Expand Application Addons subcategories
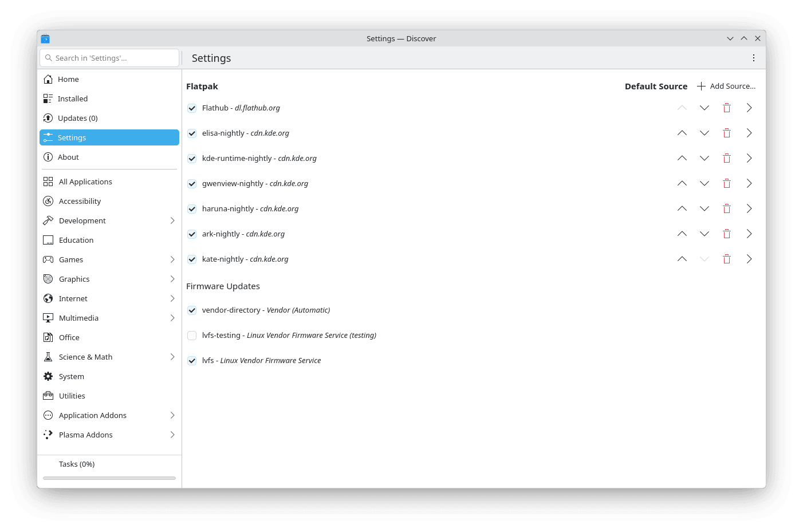Screen dimensions: 803x532 (x=172, y=415)
